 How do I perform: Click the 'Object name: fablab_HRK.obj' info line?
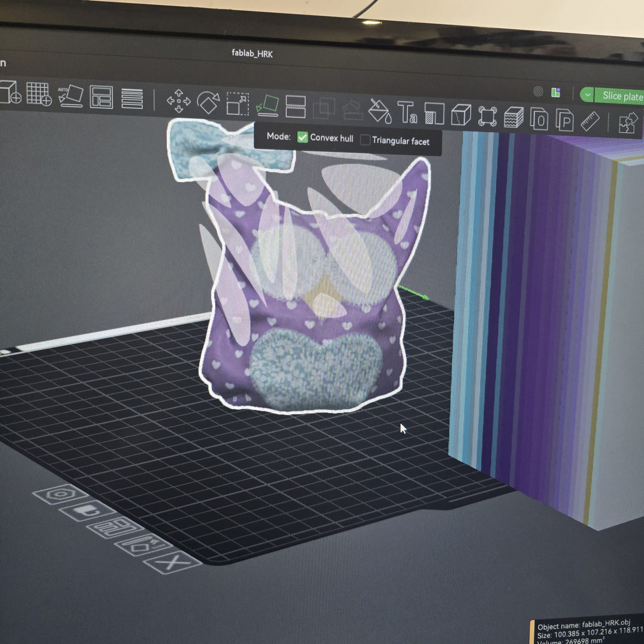(584, 624)
